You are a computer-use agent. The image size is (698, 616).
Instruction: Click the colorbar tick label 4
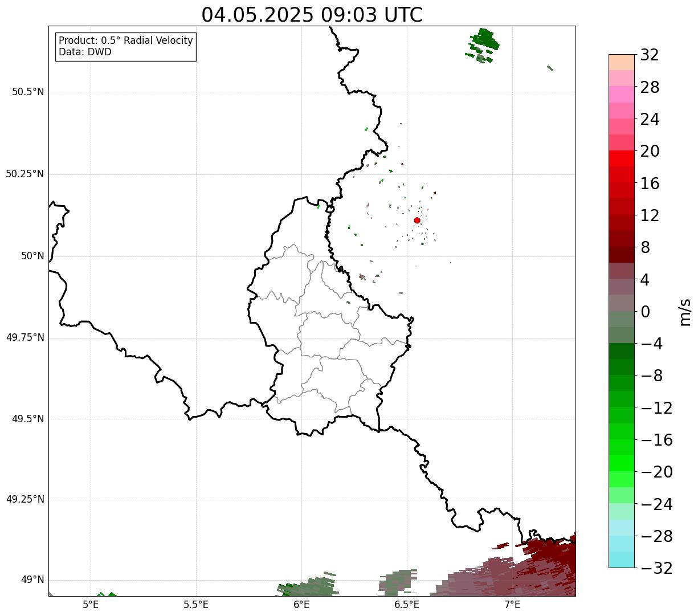tap(646, 280)
